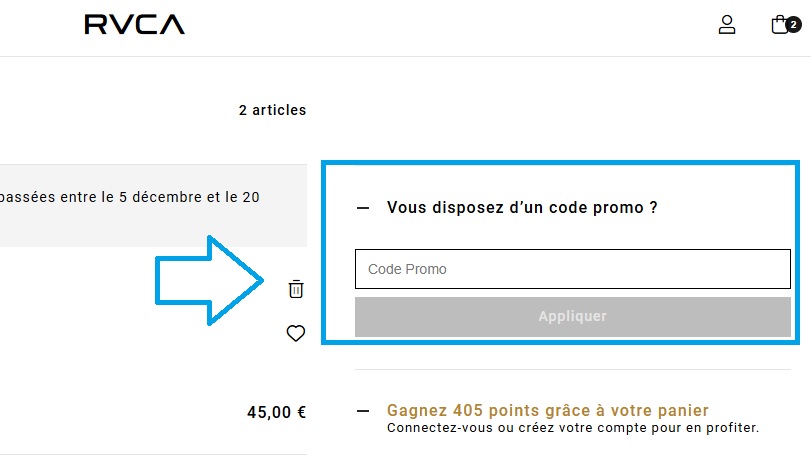Apply the promo code with Appliquer
This screenshot has width=811, height=457.
coord(573,316)
